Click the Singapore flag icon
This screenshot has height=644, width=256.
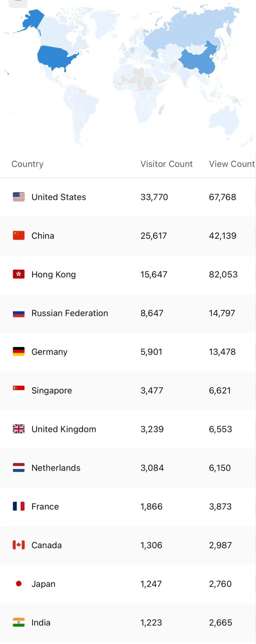[19, 390]
